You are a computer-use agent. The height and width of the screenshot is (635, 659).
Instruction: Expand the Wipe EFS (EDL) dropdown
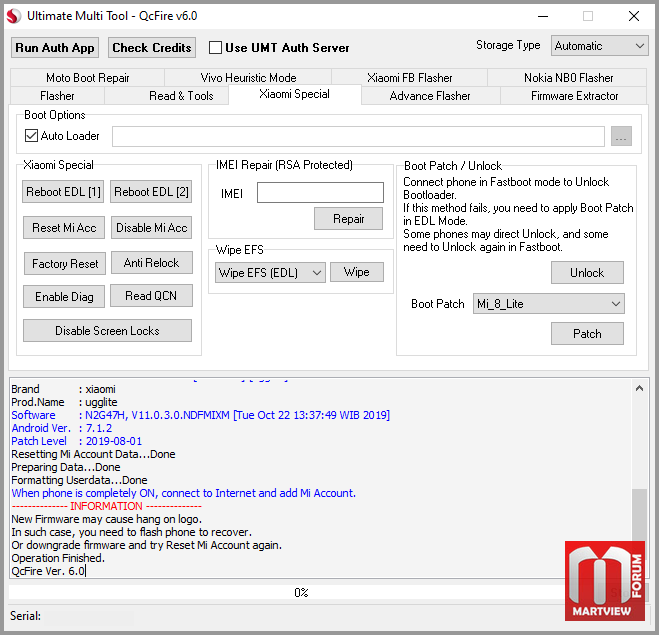(x=270, y=273)
